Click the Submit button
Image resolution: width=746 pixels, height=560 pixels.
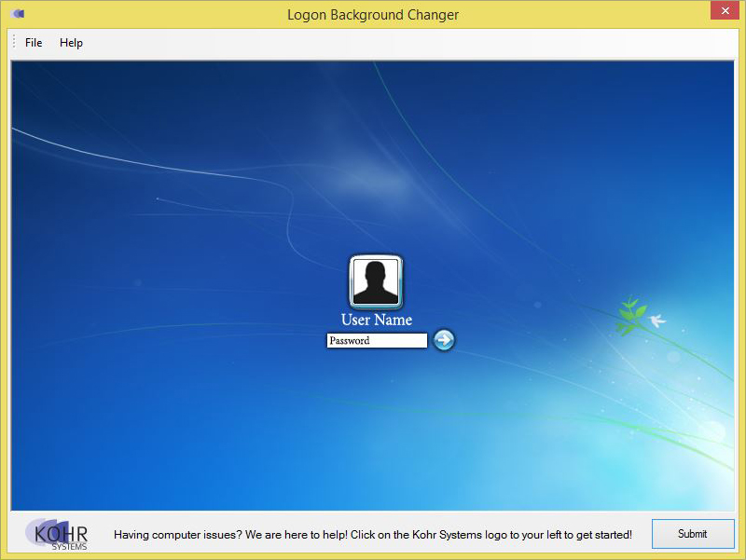click(693, 534)
